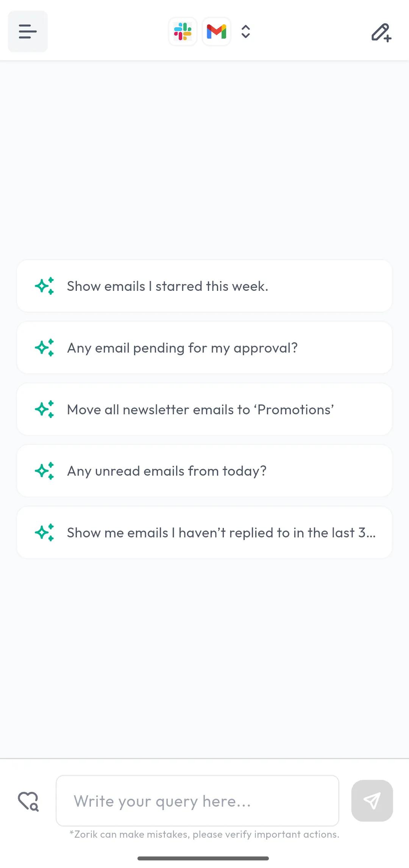Click sparkle icon beside starred emails suggestion
This screenshot has width=409, height=868.
coord(44,286)
